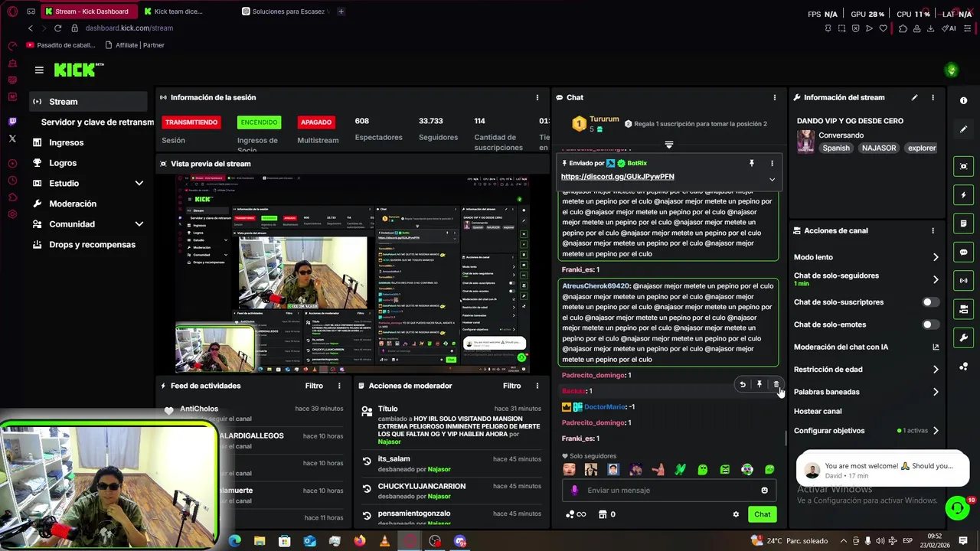Open File Explorer from the taskbar

point(260,541)
